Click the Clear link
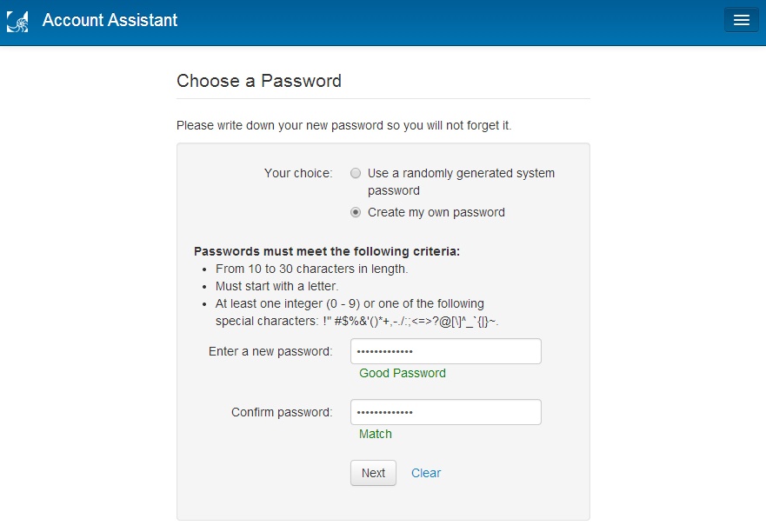766x532 pixels. (x=426, y=473)
